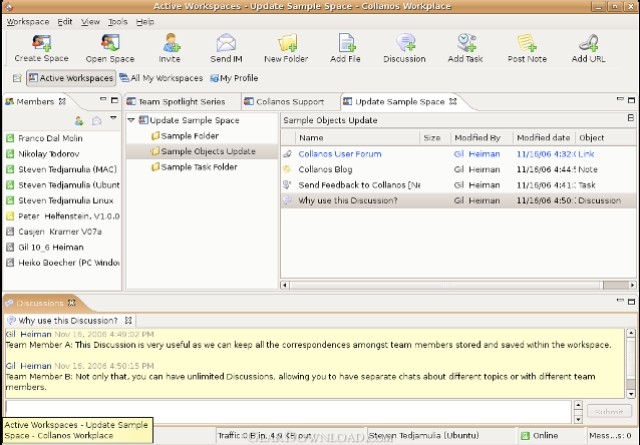The image size is (640, 445).
Task: Click the Add URL toolbar icon
Action: [x=588, y=43]
